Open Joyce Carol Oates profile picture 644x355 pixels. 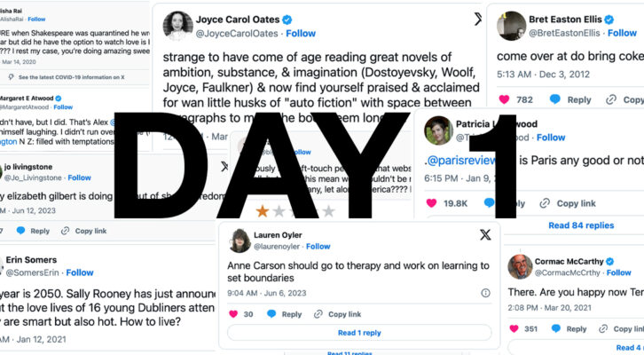(x=177, y=26)
